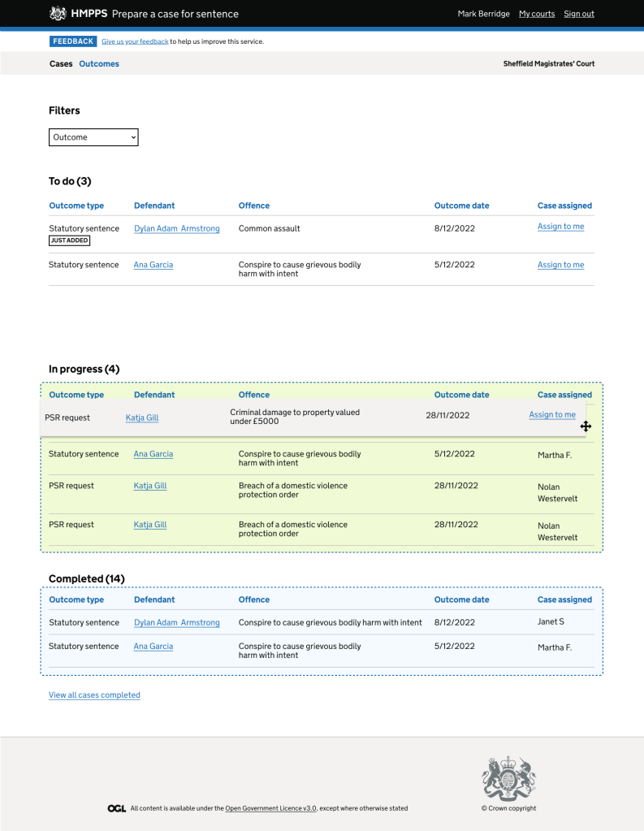Click the blue FEEDBACK badge
Image resolution: width=644 pixels, height=831 pixels.
[x=73, y=41]
